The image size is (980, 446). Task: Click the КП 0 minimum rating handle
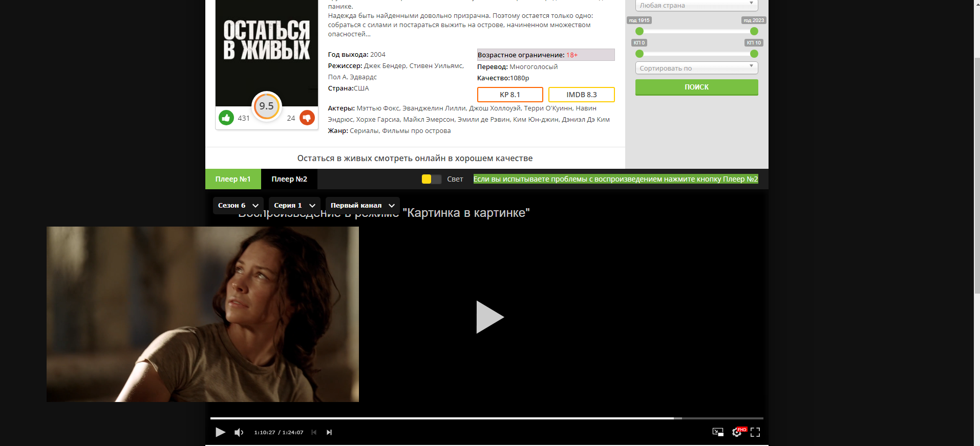click(640, 54)
